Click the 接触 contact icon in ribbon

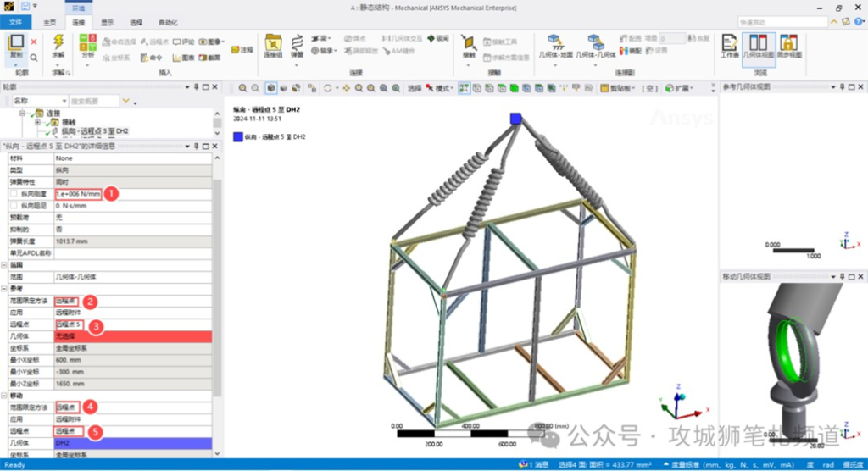[469, 44]
